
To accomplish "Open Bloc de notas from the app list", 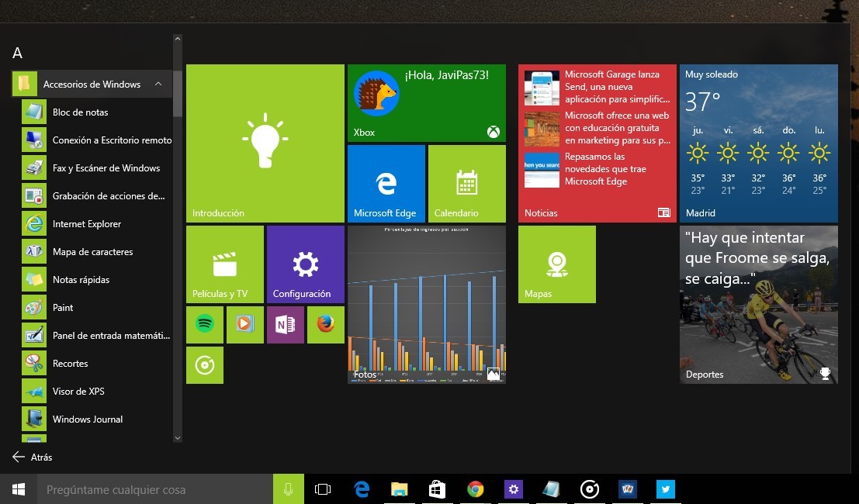I will pyautogui.click(x=97, y=112).
